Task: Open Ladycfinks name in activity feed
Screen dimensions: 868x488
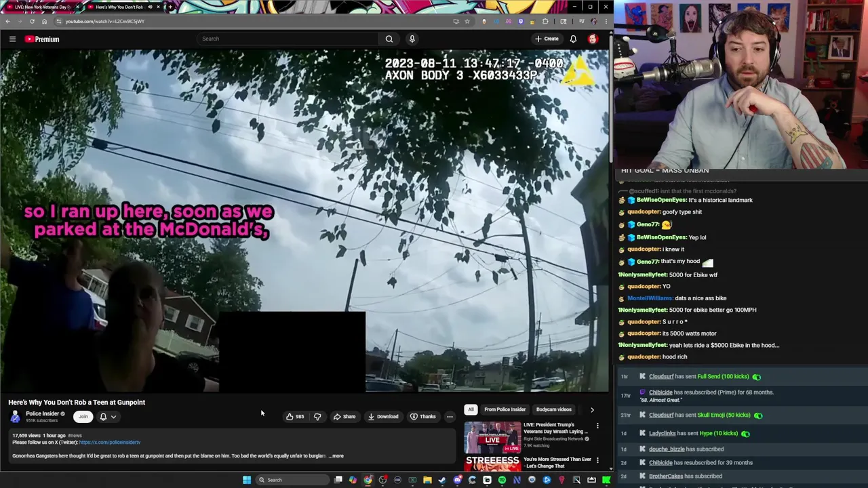Action: point(662,433)
